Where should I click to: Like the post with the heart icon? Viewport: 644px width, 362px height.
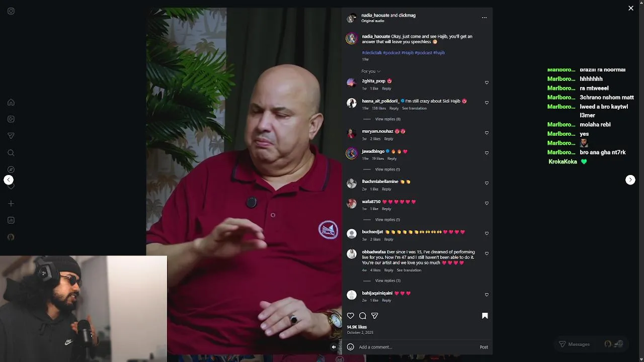pyautogui.click(x=351, y=316)
